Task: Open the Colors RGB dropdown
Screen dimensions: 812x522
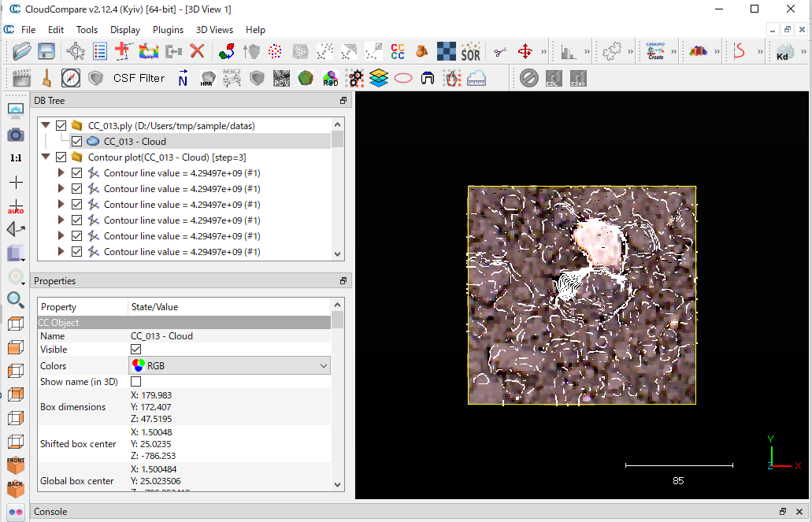Action: (229, 366)
